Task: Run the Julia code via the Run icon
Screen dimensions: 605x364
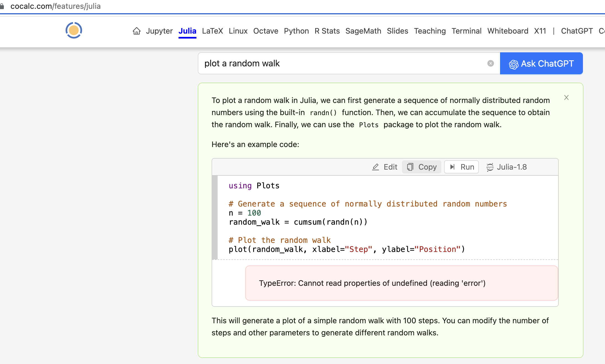Action: [x=453, y=167]
